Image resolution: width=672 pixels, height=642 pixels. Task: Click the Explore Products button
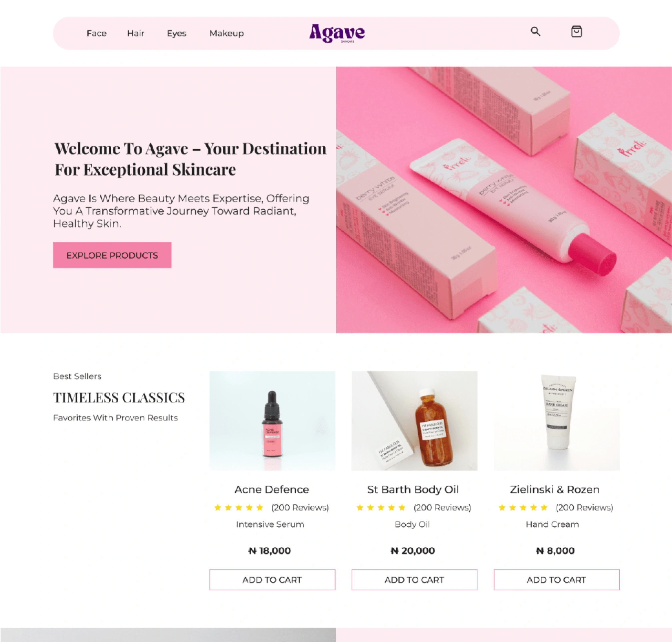point(112,255)
